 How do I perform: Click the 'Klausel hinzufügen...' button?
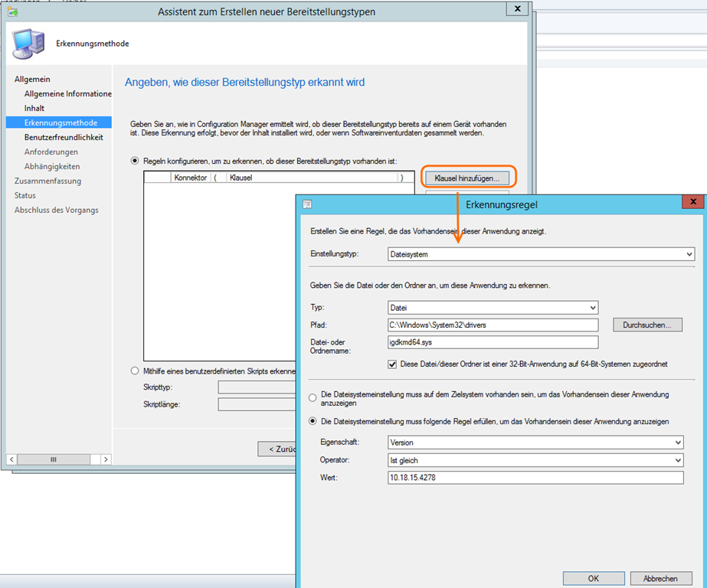click(466, 178)
